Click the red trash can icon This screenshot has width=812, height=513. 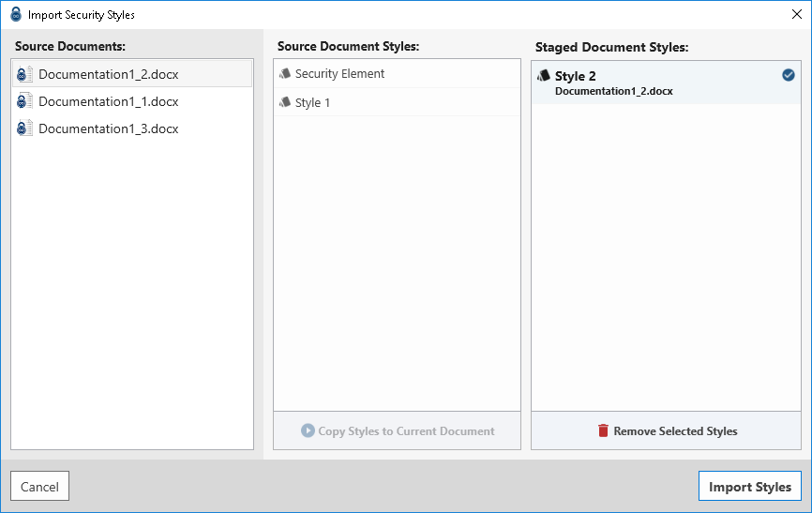coord(603,431)
